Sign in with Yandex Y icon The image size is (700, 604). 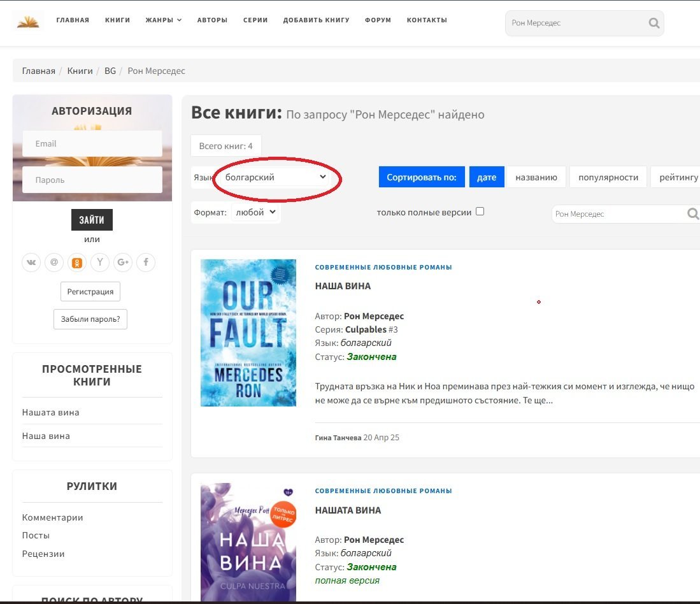click(100, 262)
